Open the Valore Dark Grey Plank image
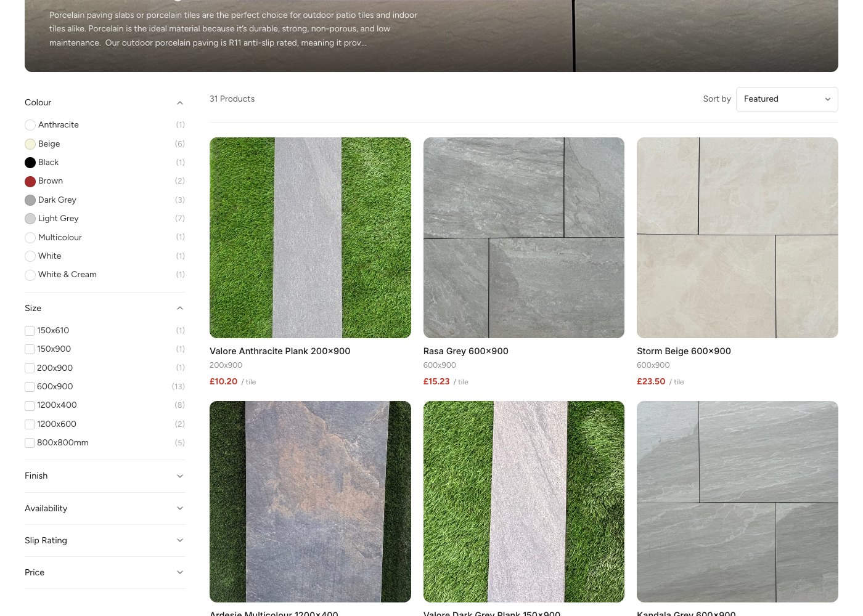863x616 pixels. tap(524, 501)
